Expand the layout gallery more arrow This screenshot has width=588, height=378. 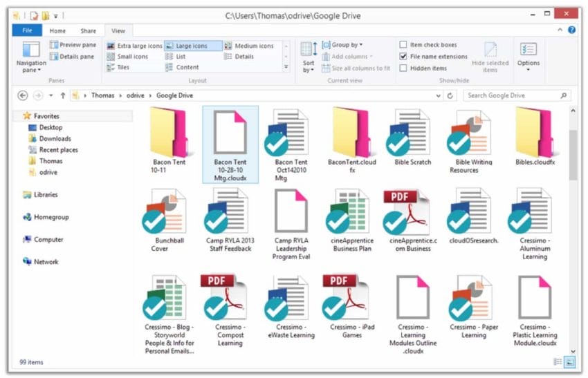pos(286,67)
